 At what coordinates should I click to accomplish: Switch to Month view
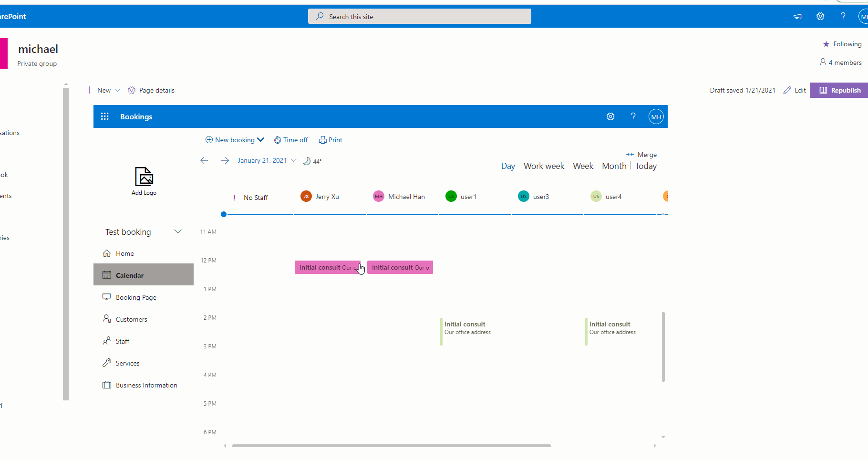(x=614, y=166)
